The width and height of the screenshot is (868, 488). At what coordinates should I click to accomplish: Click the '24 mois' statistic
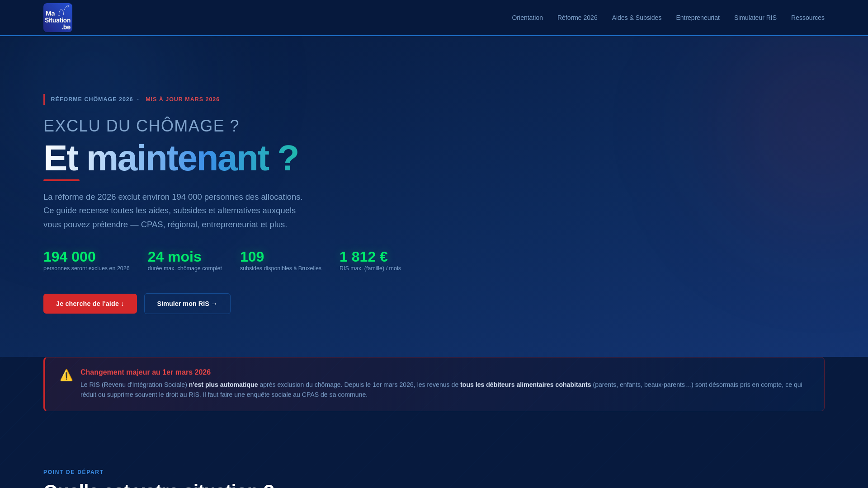(175, 257)
